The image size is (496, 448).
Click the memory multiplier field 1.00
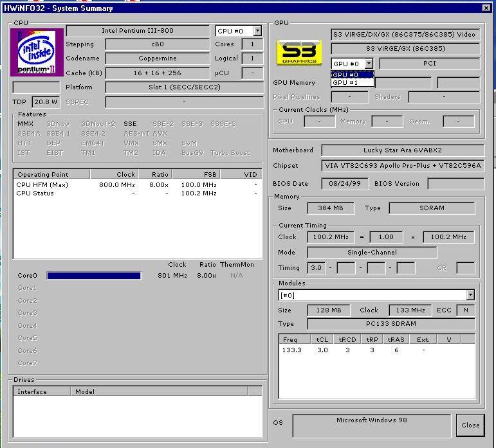pos(386,237)
